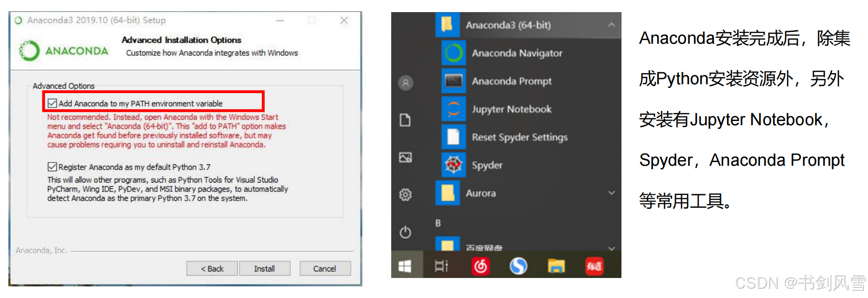
Task: Click Reset Spyder Settings icon
Action: click(x=454, y=137)
